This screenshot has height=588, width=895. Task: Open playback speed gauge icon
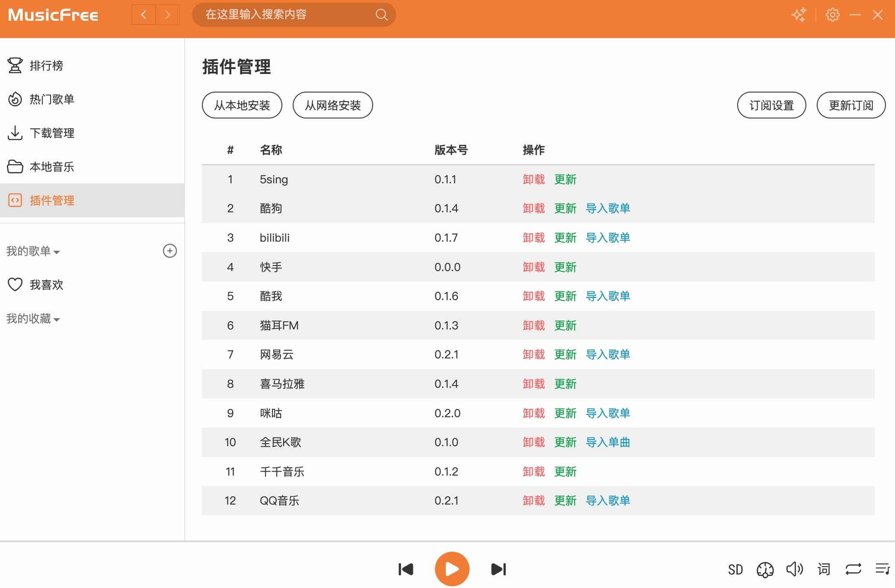point(765,569)
